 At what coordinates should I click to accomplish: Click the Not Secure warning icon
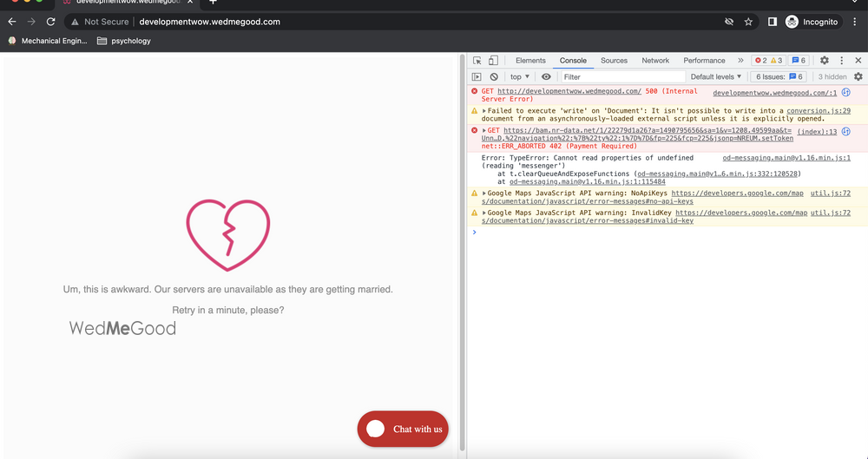point(75,23)
